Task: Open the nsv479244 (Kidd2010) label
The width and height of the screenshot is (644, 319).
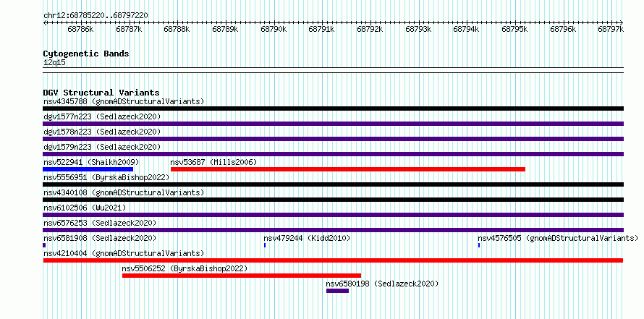Action: click(307, 238)
